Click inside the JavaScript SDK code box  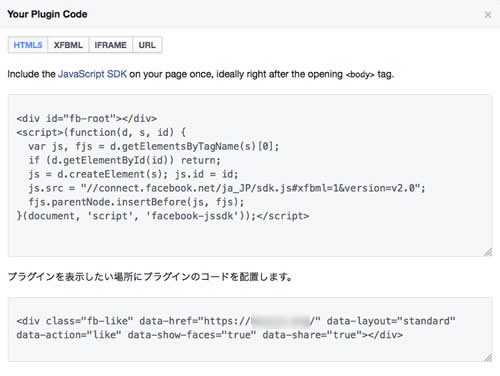[250, 176]
